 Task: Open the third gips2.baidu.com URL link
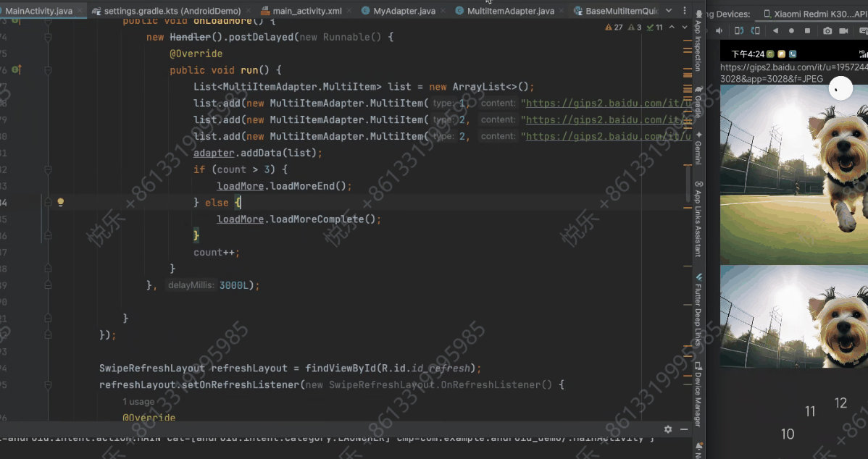(609, 137)
